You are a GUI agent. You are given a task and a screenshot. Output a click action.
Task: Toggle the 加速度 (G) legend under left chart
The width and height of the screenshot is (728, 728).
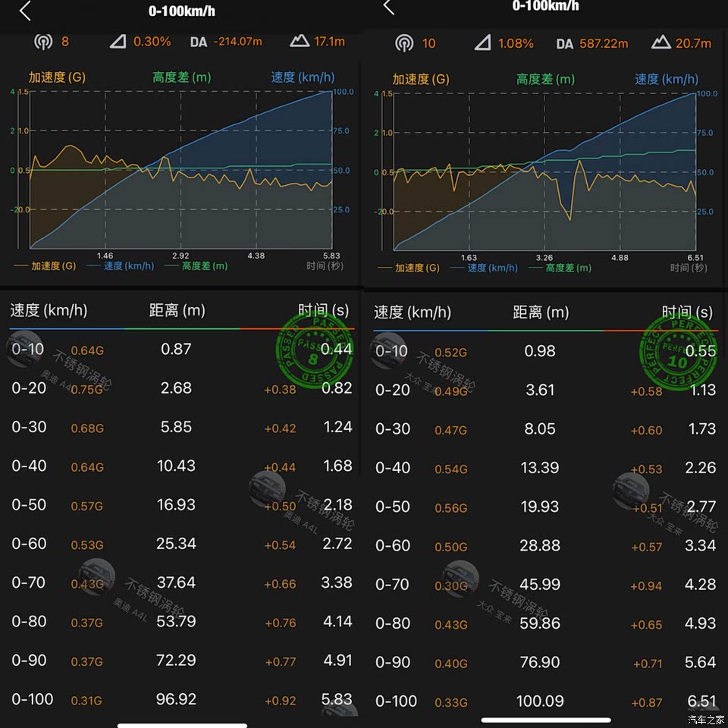point(45,266)
